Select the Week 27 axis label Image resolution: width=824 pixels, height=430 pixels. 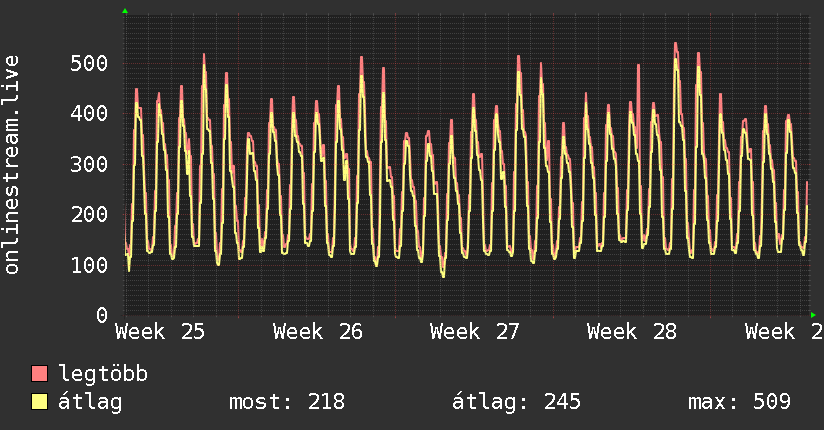[475, 332]
